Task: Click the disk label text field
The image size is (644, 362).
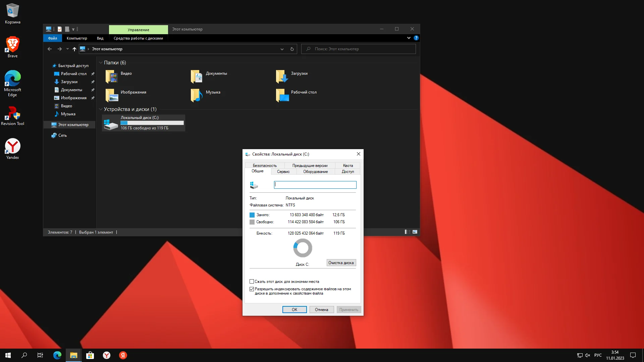Action: pyautogui.click(x=315, y=185)
